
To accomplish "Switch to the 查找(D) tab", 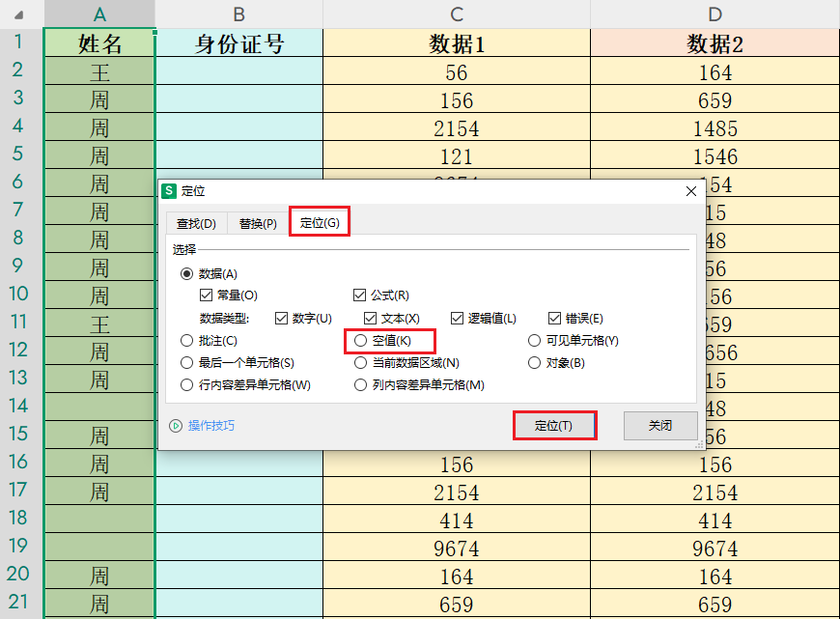I will pos(196,223).
